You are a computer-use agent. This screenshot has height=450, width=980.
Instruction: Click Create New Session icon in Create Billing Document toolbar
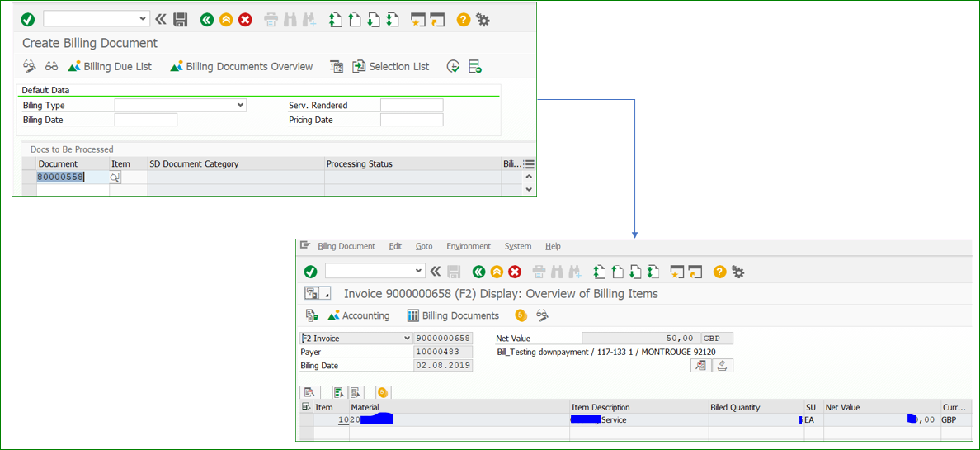click(417, 19)
